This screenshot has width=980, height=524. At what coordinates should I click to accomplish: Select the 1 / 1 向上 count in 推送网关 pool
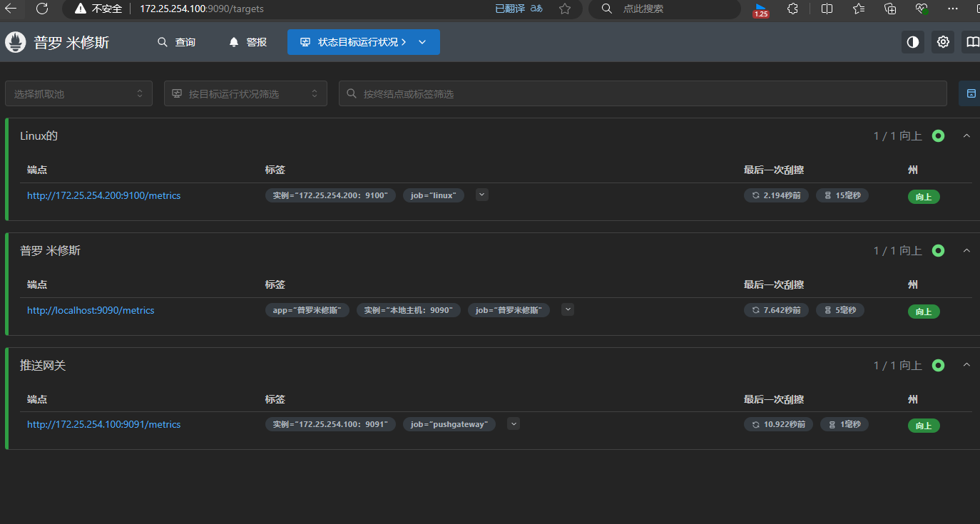898,365
